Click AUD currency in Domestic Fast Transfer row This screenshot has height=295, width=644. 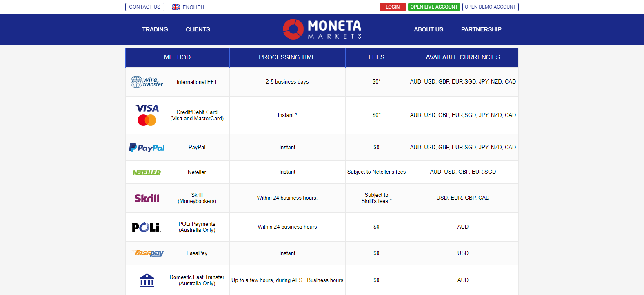463,280
